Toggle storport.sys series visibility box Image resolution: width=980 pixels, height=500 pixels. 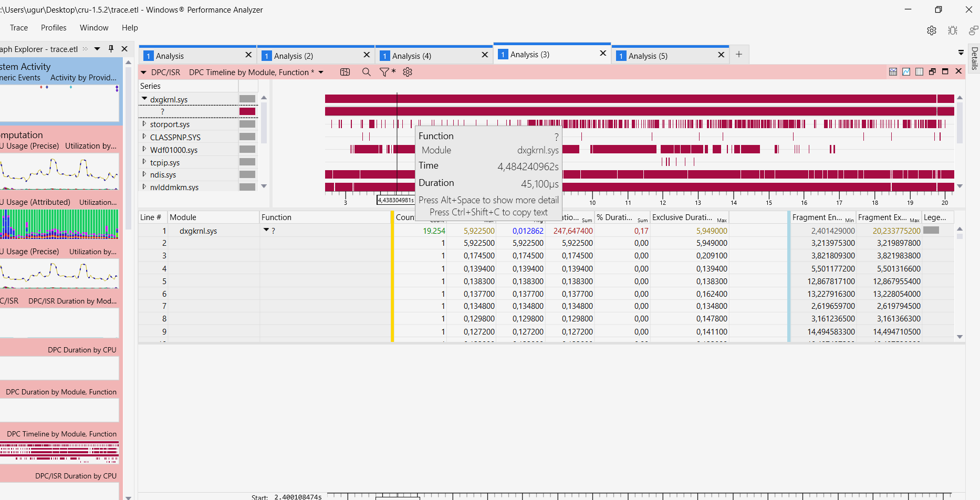point(247,124)
